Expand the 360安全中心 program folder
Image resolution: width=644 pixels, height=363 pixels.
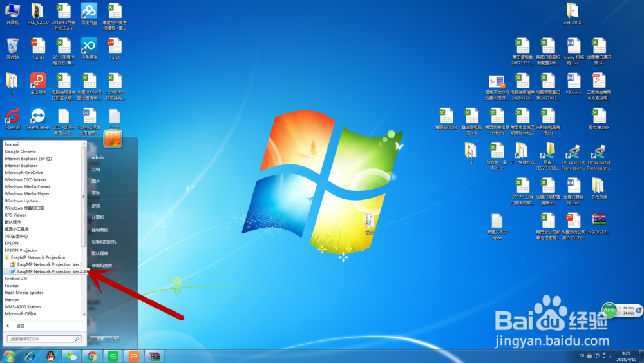point(16,236)
